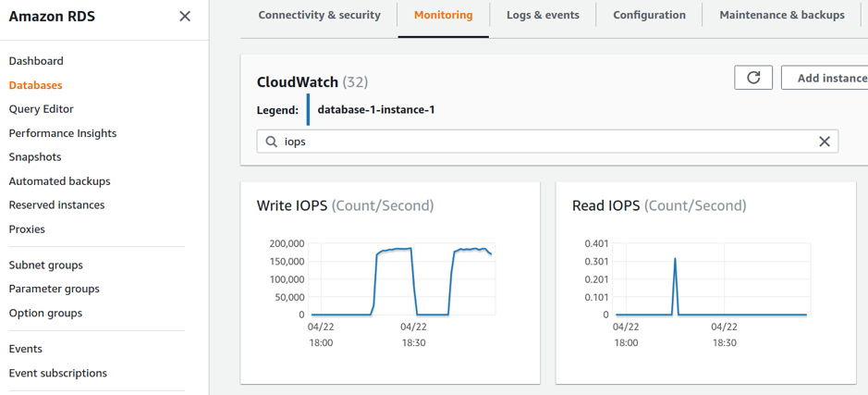Go to Maintenance & backups tab

[782, 15]
